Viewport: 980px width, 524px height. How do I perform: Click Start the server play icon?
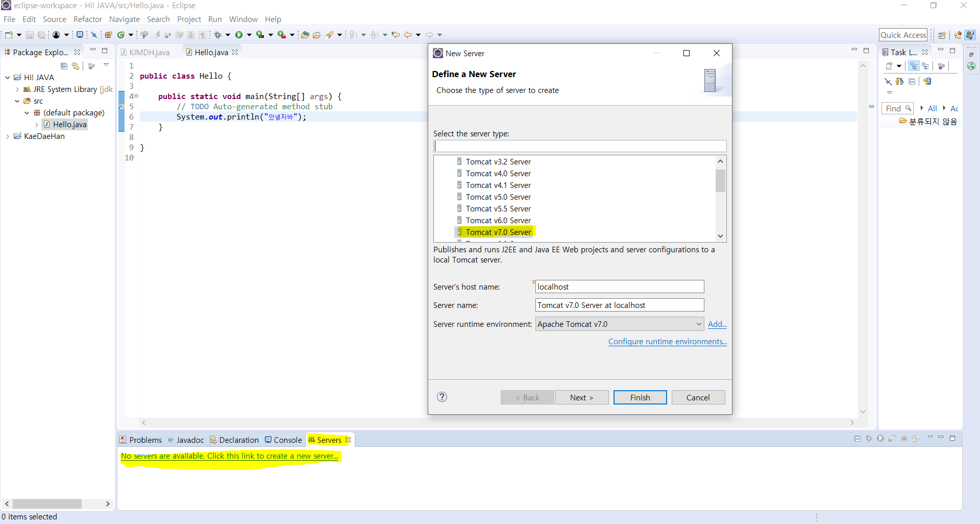[x=880, y=438]
